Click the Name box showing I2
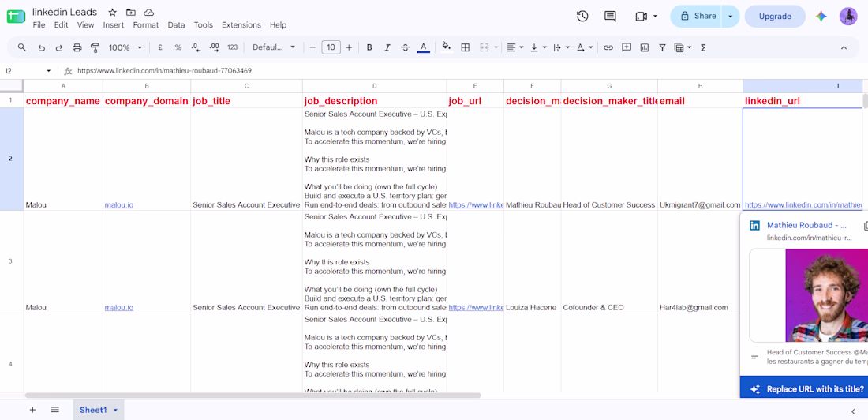 (28, 71)
